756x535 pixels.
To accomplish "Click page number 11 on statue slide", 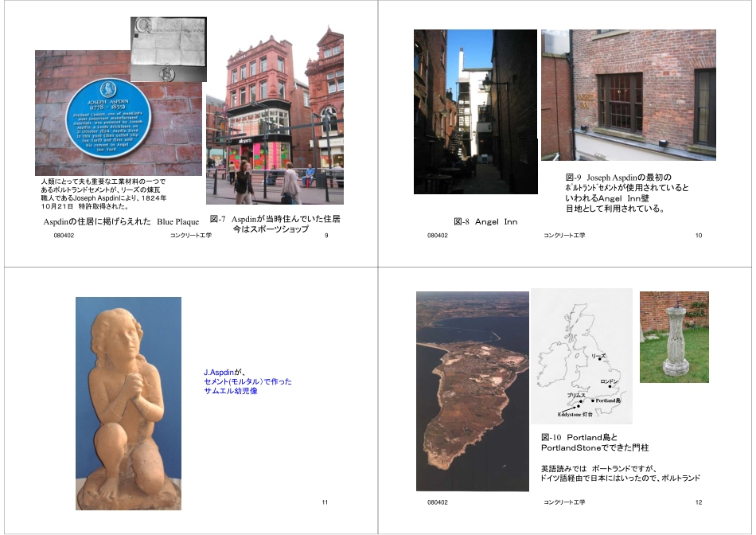I will point(325,502).
